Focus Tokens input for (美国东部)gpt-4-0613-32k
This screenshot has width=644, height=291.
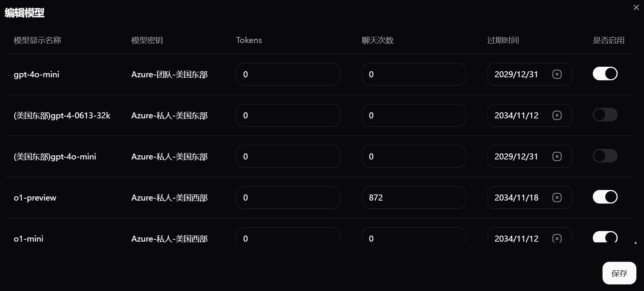(288, 115)
